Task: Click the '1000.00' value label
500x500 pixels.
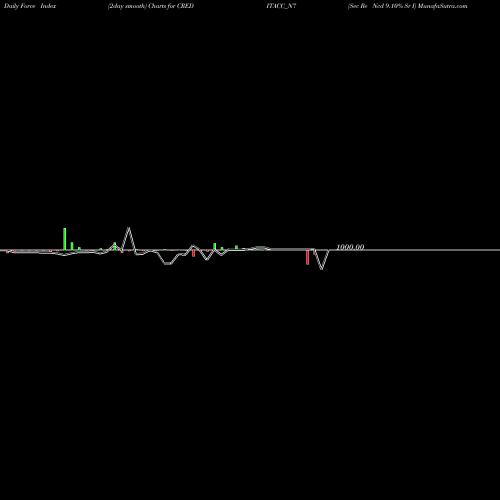Action: [x=350, y=247]
